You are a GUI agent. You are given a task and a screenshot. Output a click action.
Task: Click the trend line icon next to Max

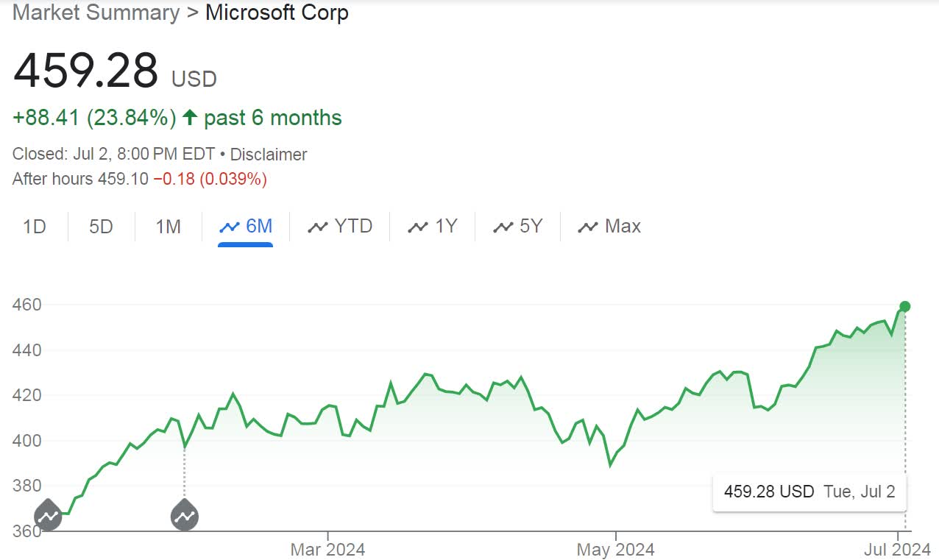tap(588, 227)
